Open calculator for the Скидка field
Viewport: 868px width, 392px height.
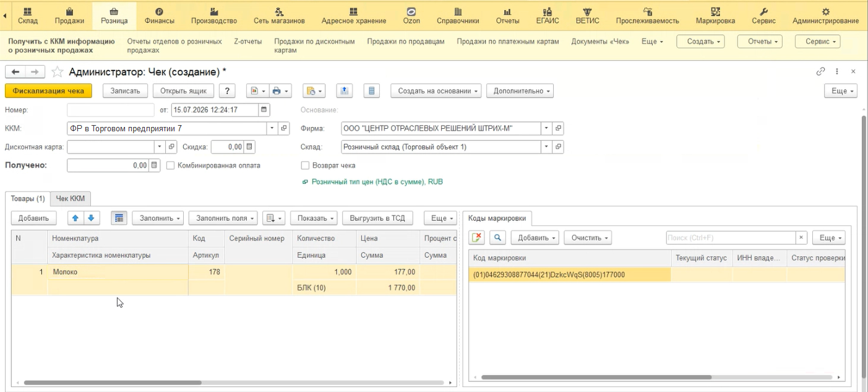[x=249, y=147]
